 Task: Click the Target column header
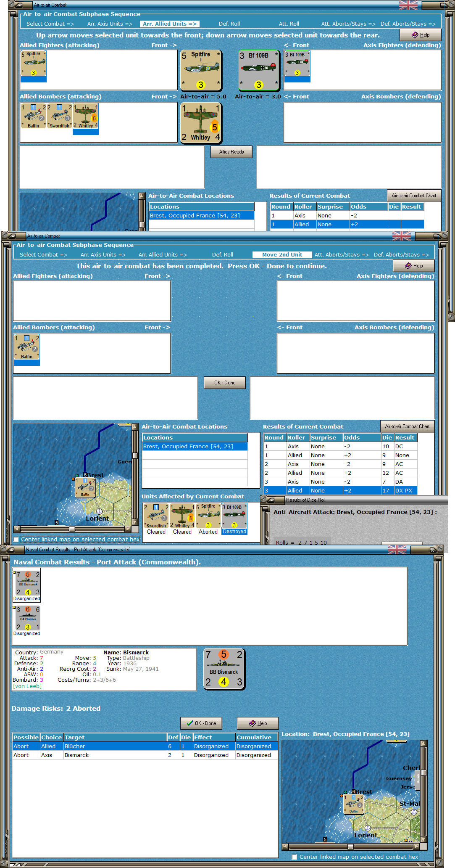(x=115, y=738)
